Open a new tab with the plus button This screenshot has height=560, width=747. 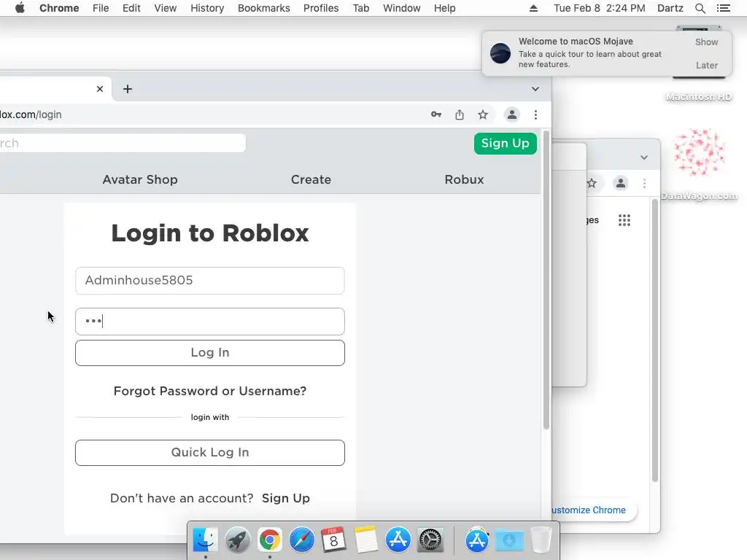point(127,89)
